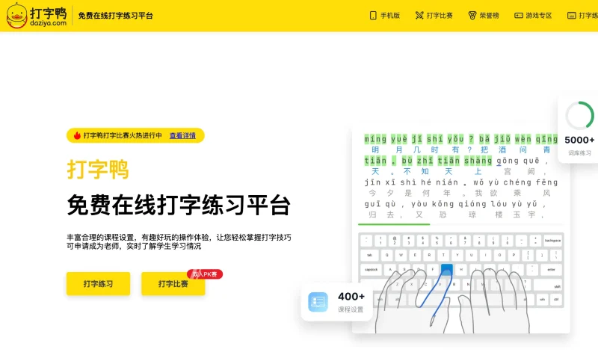This screenshot has height=364, width=598.
Task: Click the backspace key on keyboard illustration
Action: point(552,241)
